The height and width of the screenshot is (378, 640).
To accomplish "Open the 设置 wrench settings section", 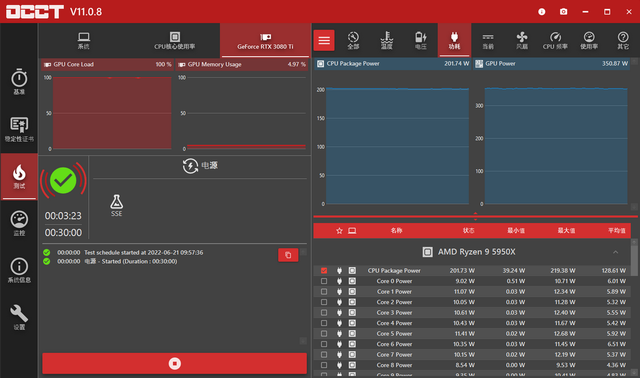I will pos(19,317).
